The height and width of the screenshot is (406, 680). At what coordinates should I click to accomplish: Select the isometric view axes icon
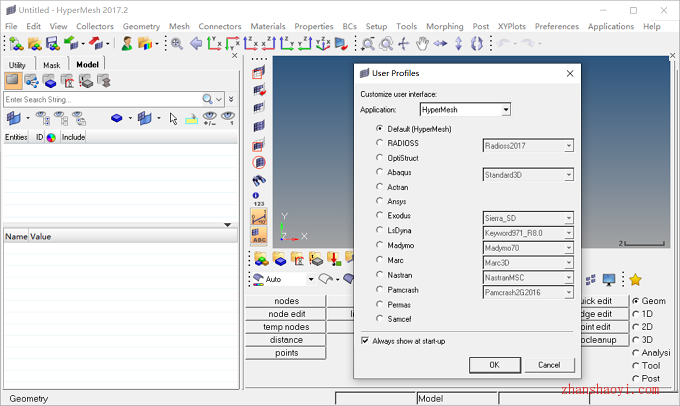pyautogui.click(x=323, y=43)
